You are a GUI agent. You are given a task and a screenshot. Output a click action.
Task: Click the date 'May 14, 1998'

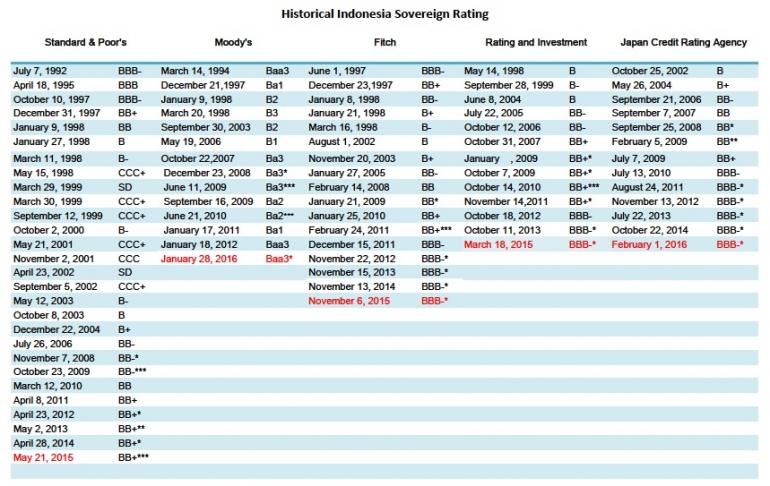(x=494, y=71)
